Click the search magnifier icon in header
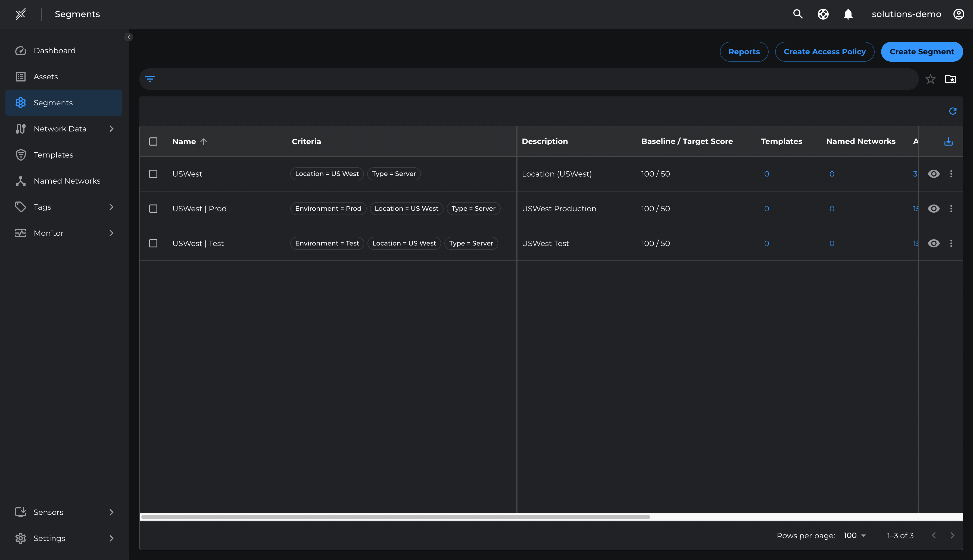The image size is (973, 560). (x=798, y=14)
